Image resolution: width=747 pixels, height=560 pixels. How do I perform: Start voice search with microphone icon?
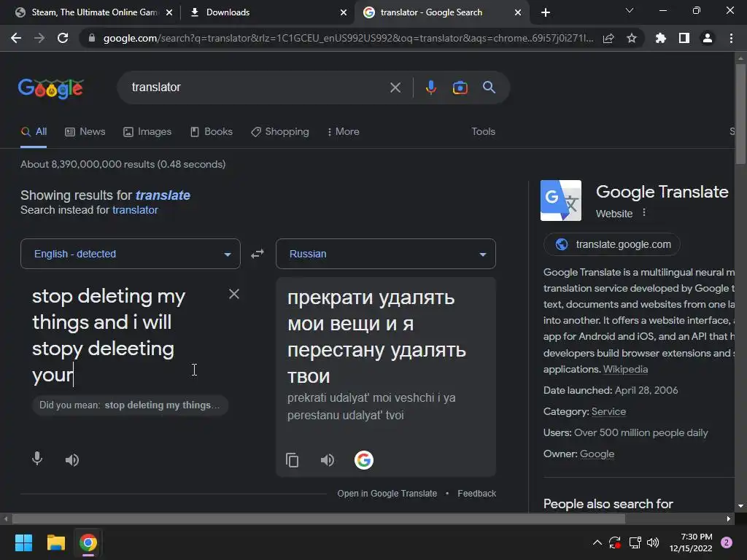click(430, 87)
